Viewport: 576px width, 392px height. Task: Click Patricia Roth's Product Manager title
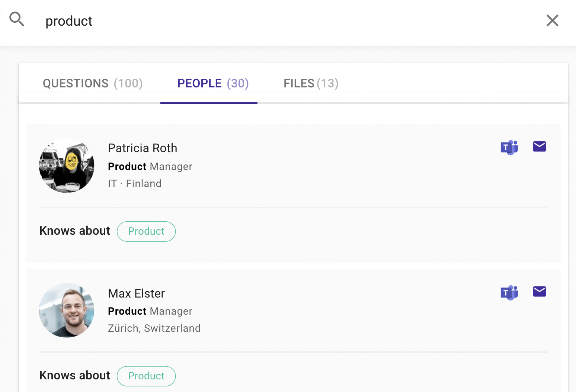[150, 166]
